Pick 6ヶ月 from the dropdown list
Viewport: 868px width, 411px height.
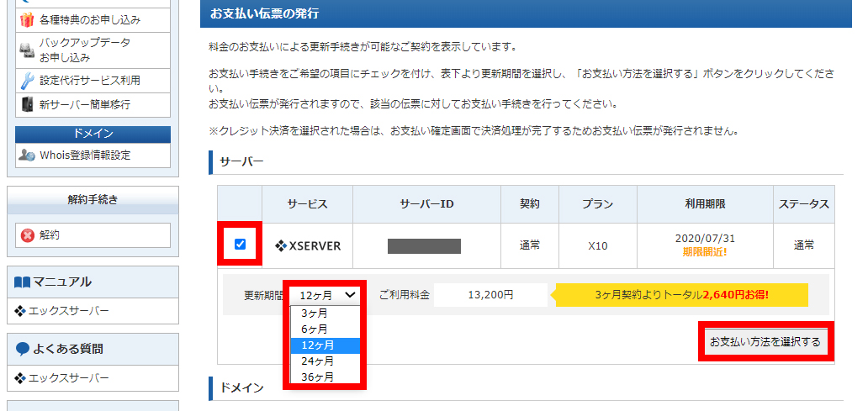pyautogui.click(x=315, y=329)
